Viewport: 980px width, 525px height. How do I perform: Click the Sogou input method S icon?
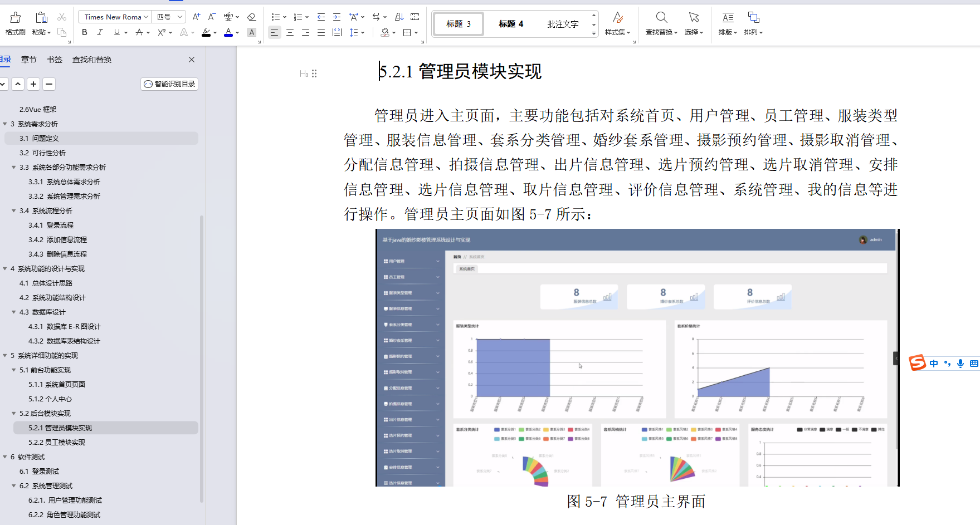[917, 363]
